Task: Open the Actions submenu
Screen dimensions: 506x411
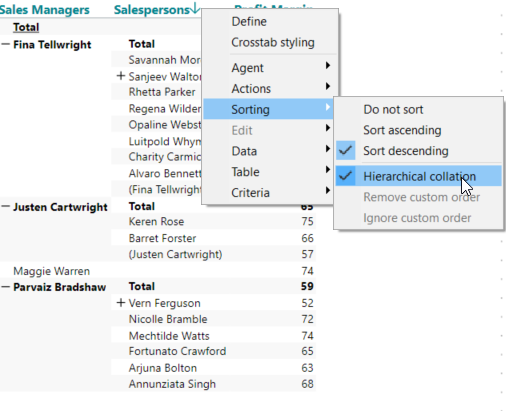Action: [269, 89]
